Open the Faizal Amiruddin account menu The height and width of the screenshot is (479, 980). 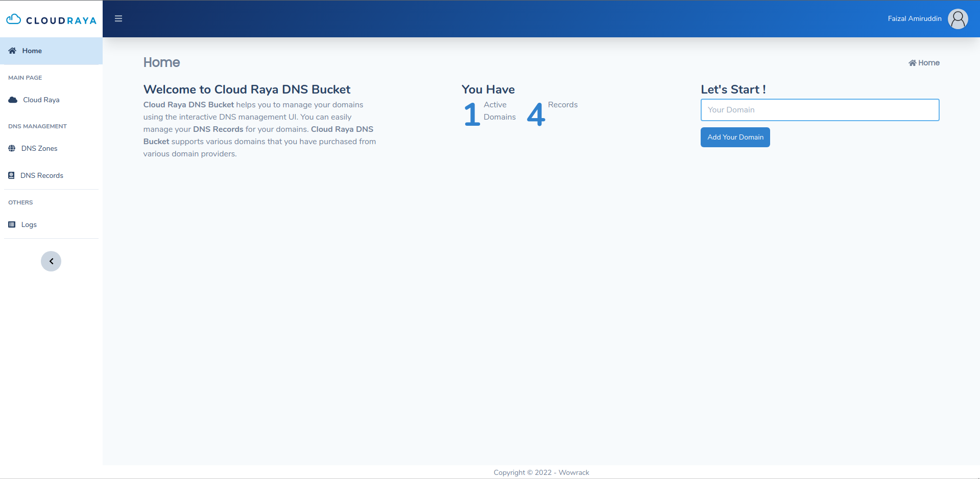pyautogui.click(x=914, y=18)
